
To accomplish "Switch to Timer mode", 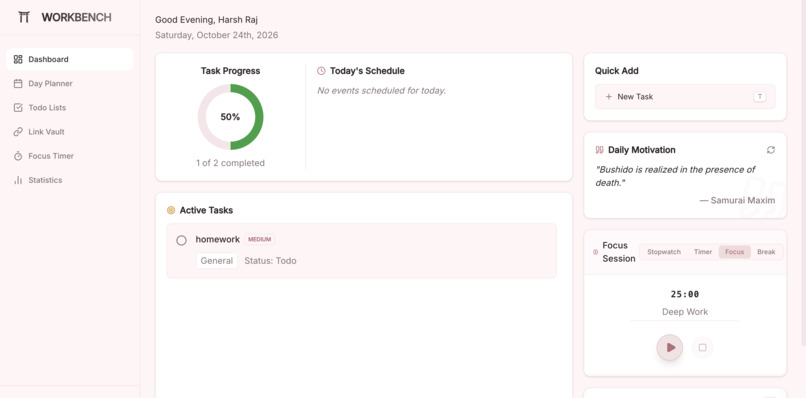I will pyautogui.click(x=703, y=252).
